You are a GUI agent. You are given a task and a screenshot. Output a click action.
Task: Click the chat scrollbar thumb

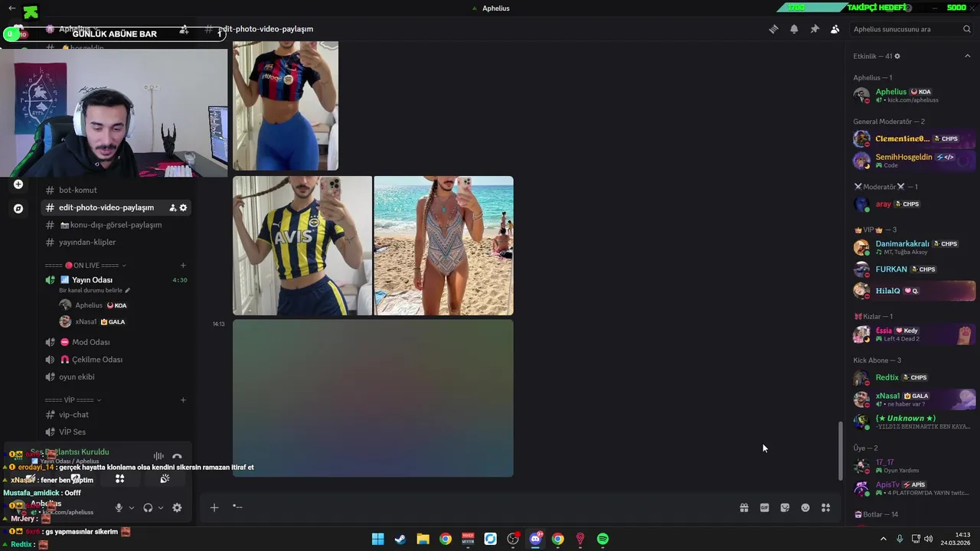click(840, 451)
